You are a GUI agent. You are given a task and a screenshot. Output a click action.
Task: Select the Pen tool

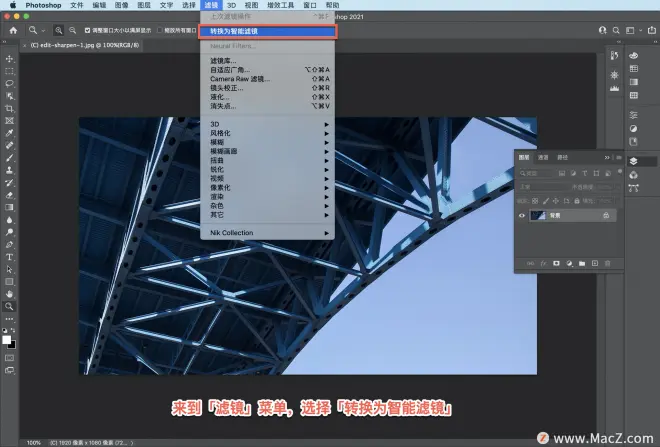point(9,245)
